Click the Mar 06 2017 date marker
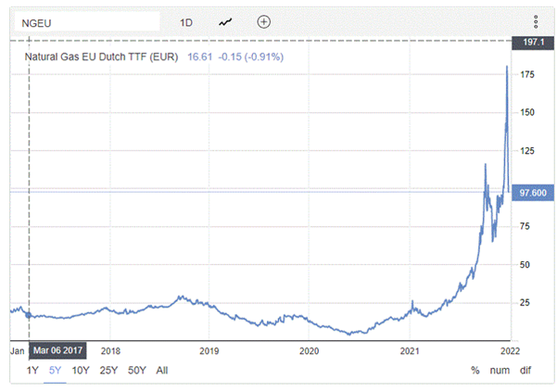The height and width of the screenshot is (392, 557). click(59, 350)
